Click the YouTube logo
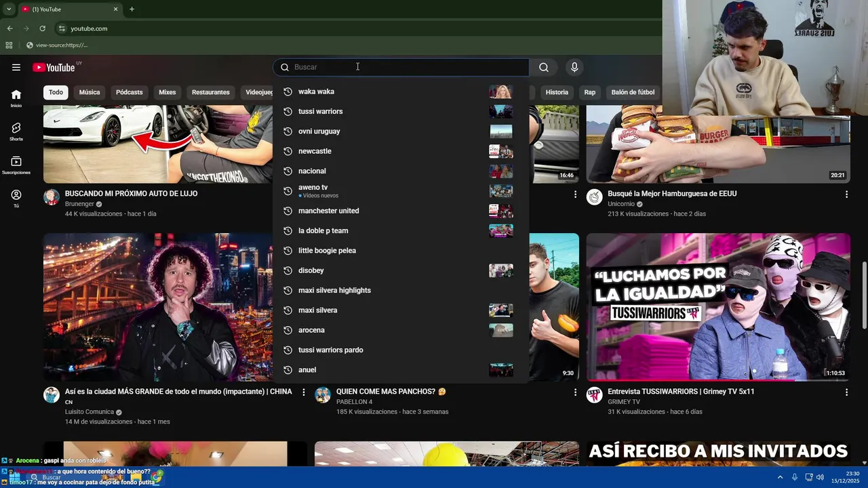This screenshot has width=868, height=488. pos(54,67)
